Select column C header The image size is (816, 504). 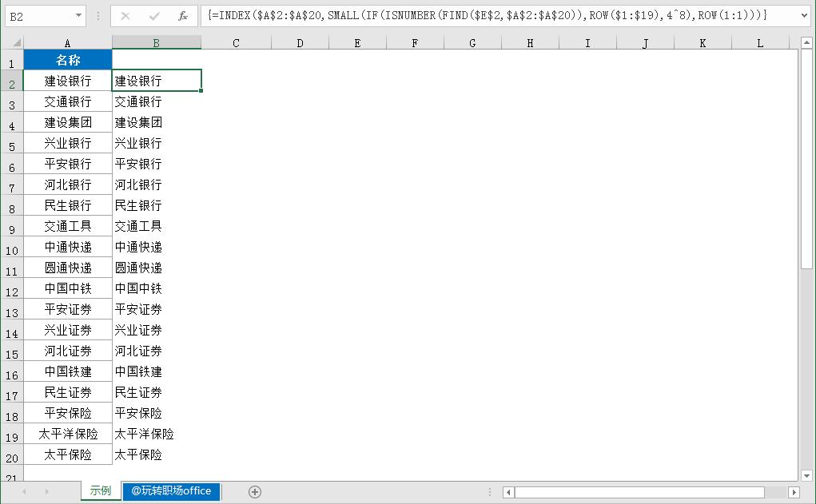point(237,43)
